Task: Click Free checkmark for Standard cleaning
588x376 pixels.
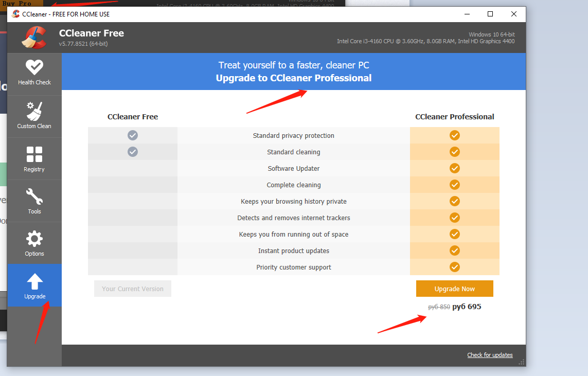Action: coord(132,152)
